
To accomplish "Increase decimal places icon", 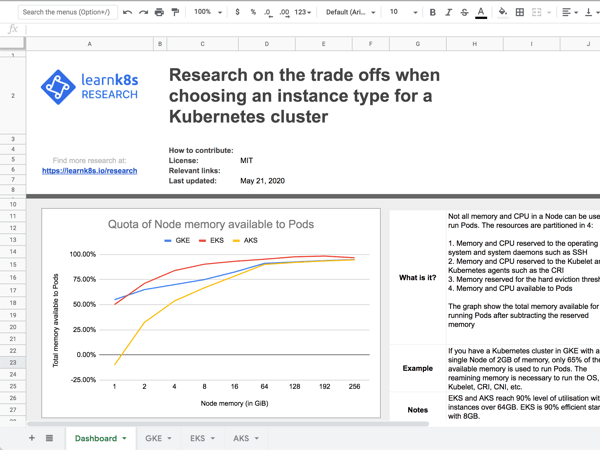I will point(284,13).
